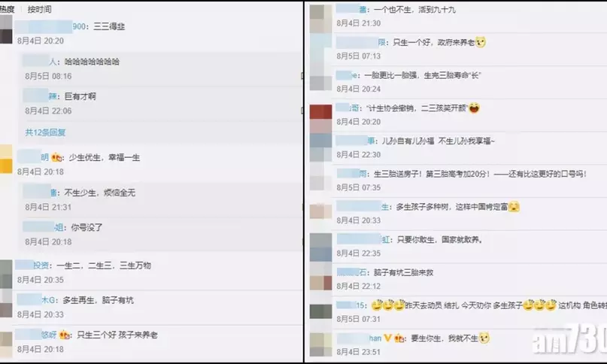The image size is (607, 364).
Task: Click the member crown badge beside 少生优生 comment
Action: pos(56,158)
